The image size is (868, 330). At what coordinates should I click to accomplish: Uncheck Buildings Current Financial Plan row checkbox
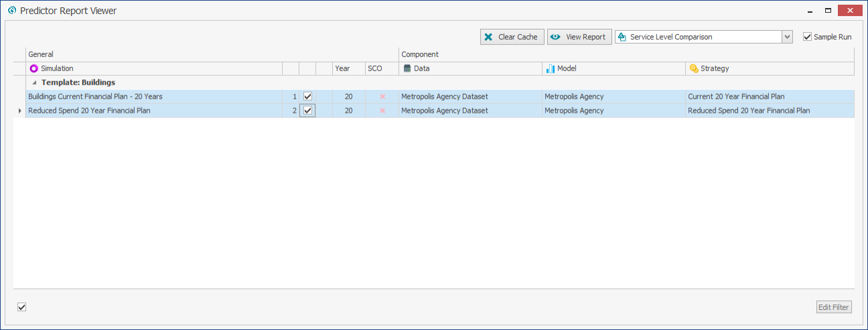point(307,97)
